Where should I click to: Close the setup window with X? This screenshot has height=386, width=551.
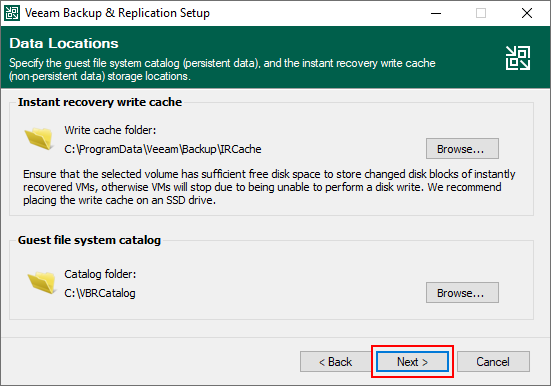click(527, 13)
